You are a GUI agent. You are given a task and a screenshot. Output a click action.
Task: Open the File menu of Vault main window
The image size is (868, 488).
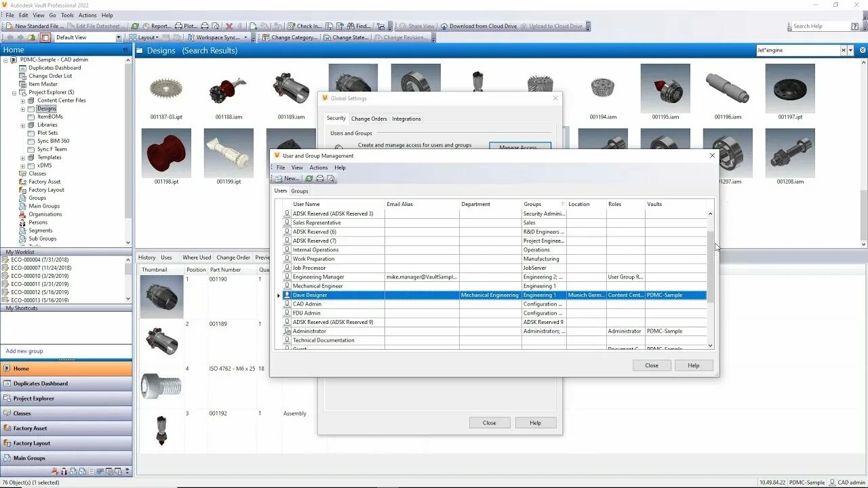(x=9, y=15)
